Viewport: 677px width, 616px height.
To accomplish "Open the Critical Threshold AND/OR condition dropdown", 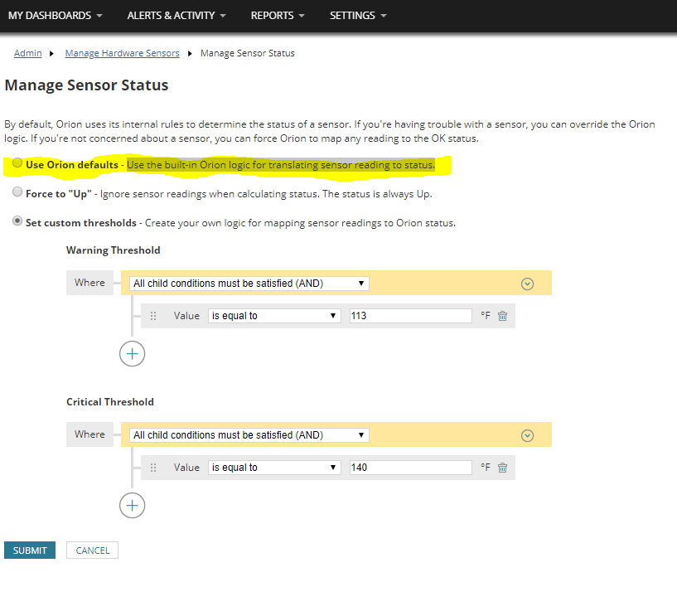I will click(x=249, y=435).
